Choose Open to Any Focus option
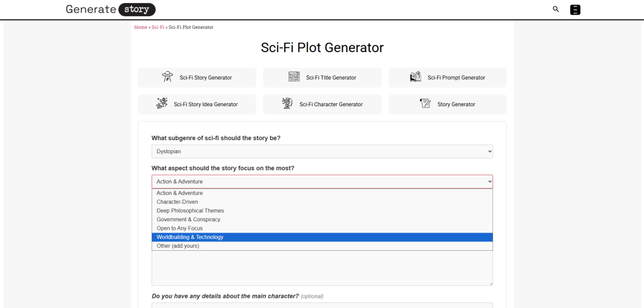The height and width of the screenshot is (308, 644). [179, 228]
